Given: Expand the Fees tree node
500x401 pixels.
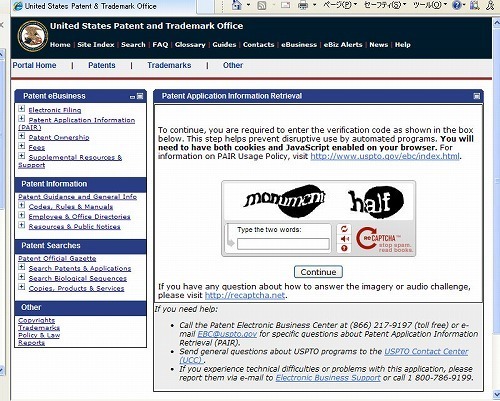Looking at the screenshot, I should click(x=22, y=146).
